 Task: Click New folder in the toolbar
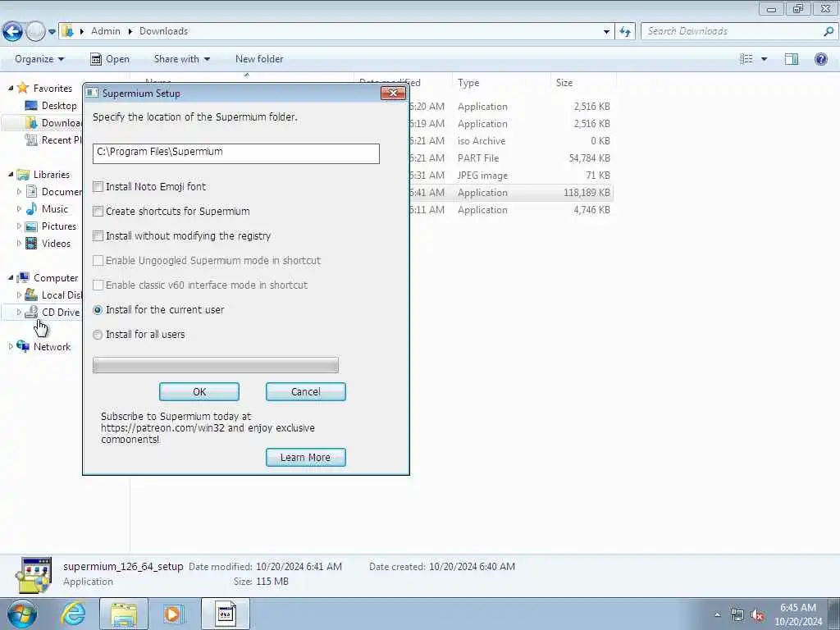[x=259, y=59]
